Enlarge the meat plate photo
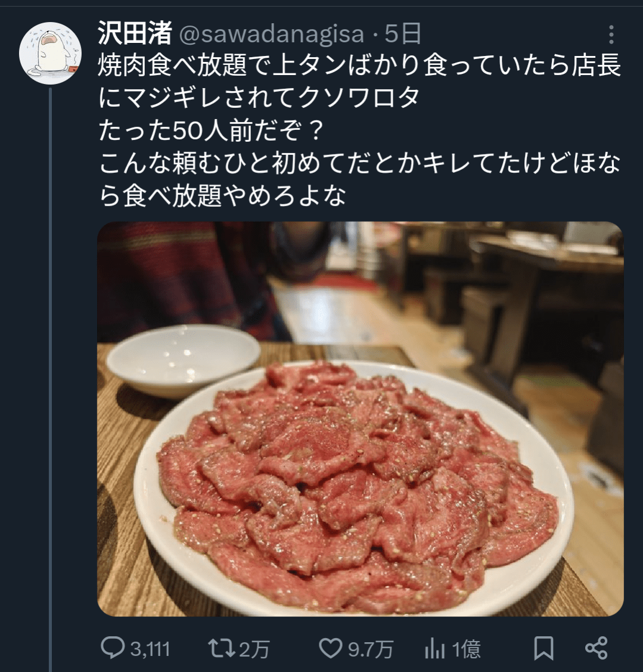643x672 pixels. click(360, 419)
